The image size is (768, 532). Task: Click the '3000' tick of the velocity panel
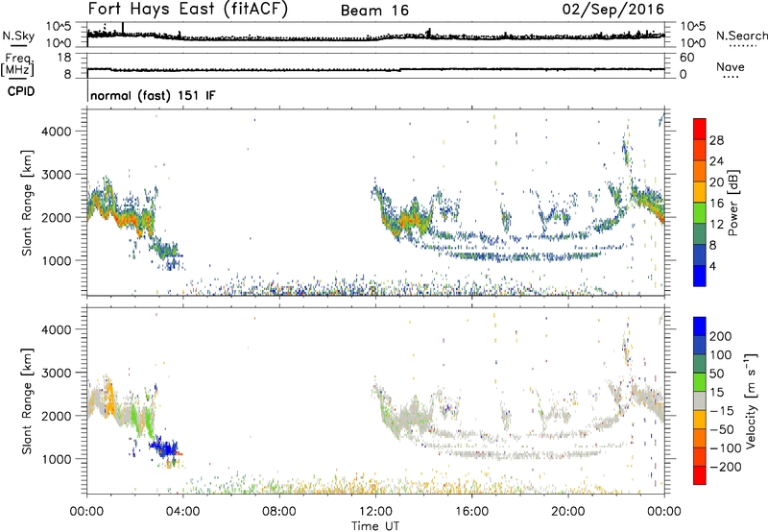coord(56,373)
